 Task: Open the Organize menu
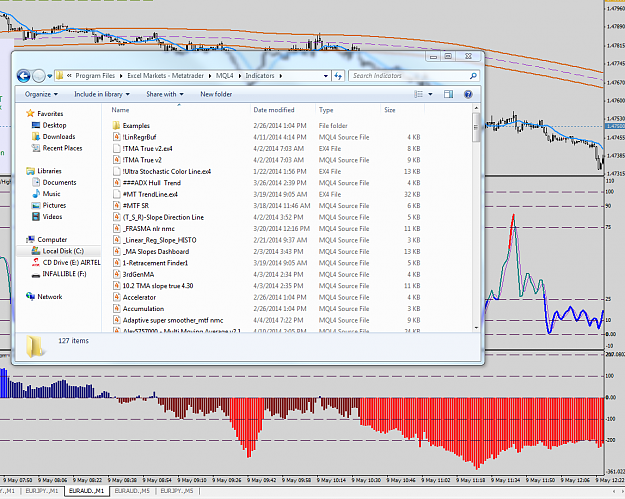pos(41,94)
